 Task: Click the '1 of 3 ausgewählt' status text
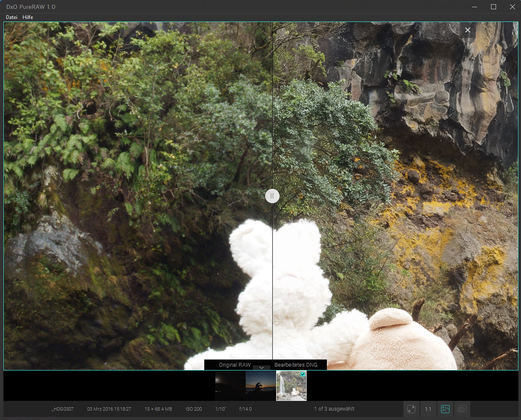click(334, 409)
